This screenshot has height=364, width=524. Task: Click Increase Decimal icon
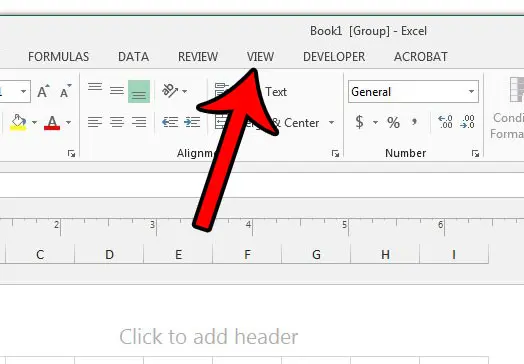tap(445, 122)
